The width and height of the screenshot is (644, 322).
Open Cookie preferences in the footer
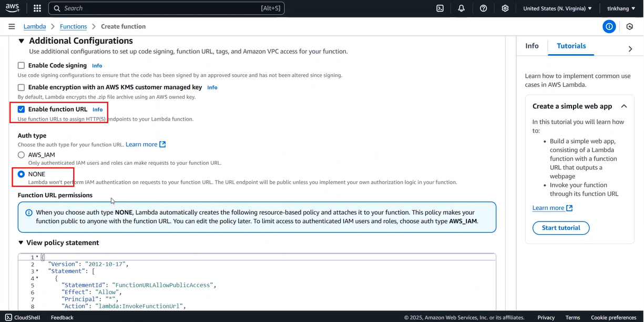point(614,317)
